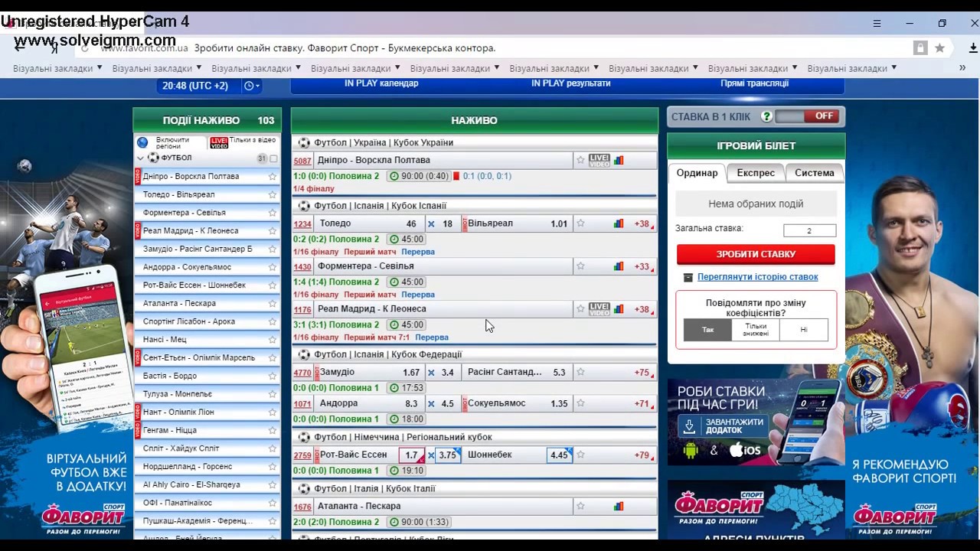
Task: Click the browser downloads arrow icon
Action: (973, 47)
